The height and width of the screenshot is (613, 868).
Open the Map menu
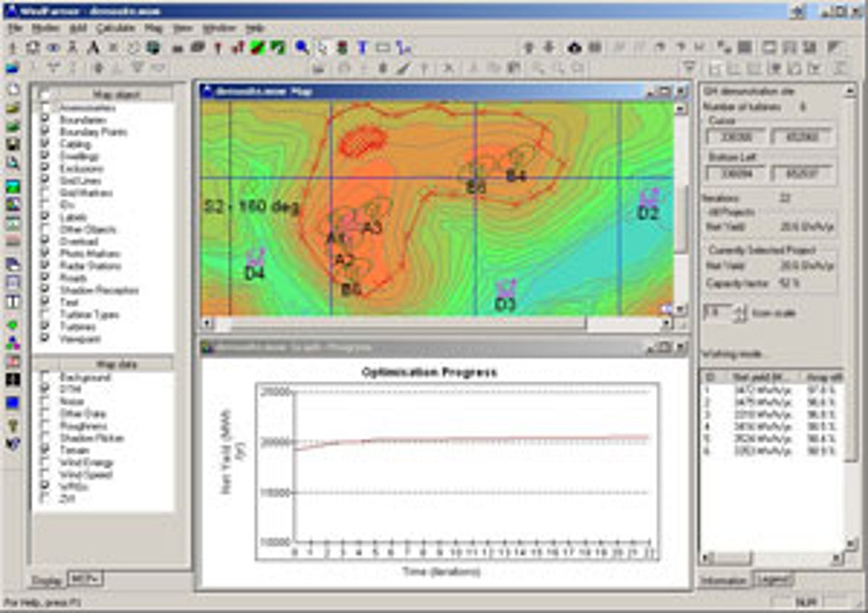point(153,27)
